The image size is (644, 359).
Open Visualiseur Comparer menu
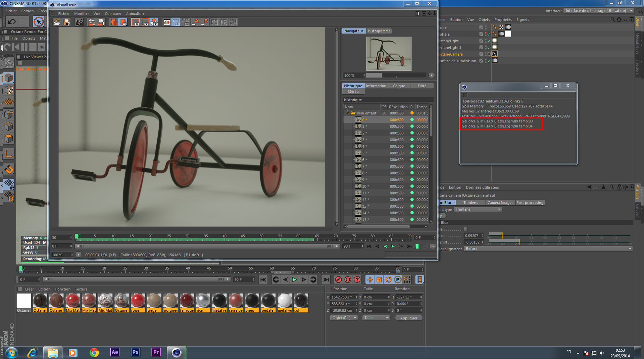pos(113,14)
